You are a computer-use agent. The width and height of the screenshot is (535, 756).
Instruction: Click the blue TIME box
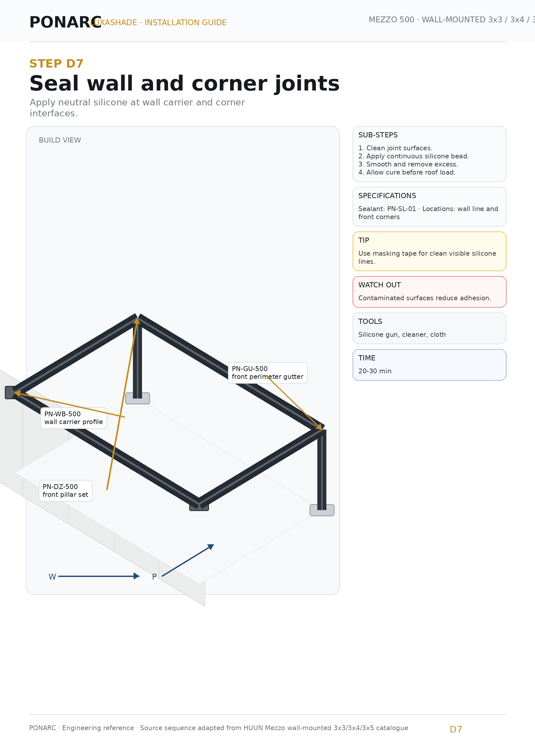click(429, 365)
